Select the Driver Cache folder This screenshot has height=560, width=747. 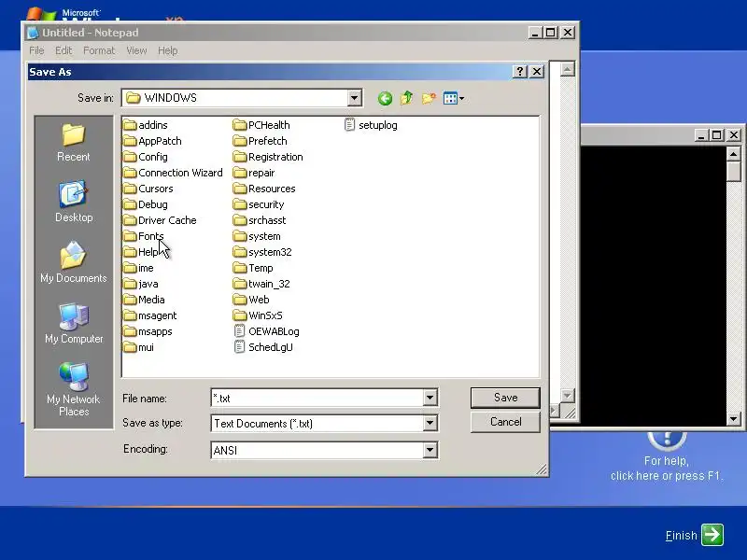(160, 220)
